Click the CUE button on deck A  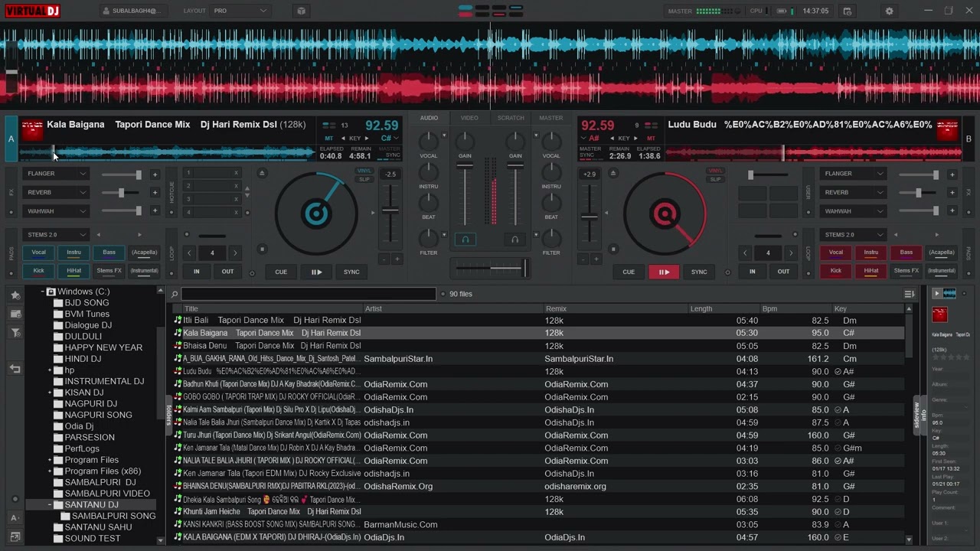click(x=281, y=272)
